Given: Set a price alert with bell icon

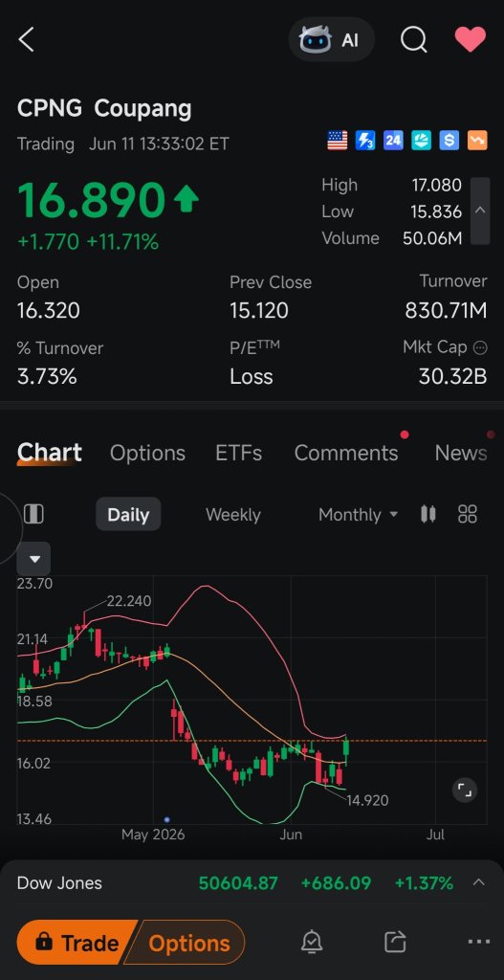Looking at the screenshot, I should (312, 942).
